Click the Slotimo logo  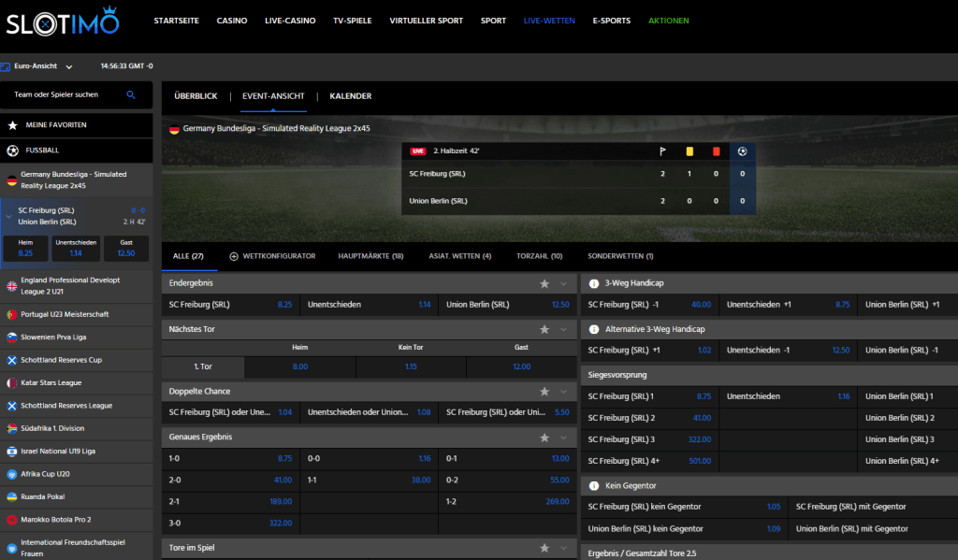click(x=63, y=22)
